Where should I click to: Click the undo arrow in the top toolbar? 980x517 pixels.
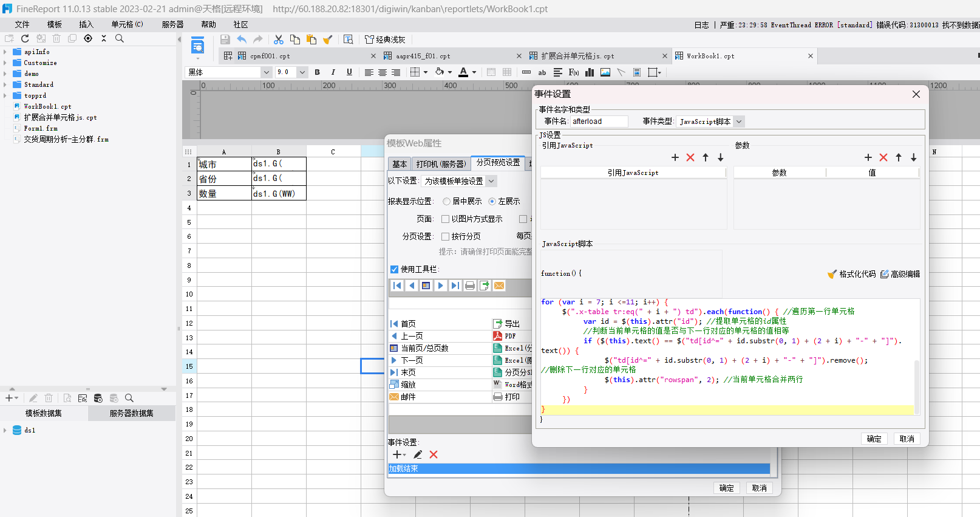pyautogui.click(x=242, y=39)
